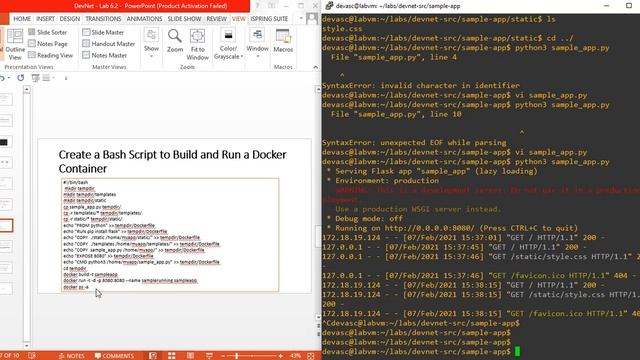Open the Color/Grayscale dropdown
Image resolution: width=640 pixels, height=360 pixels.
pyautogui.click(x=228, y=44)
